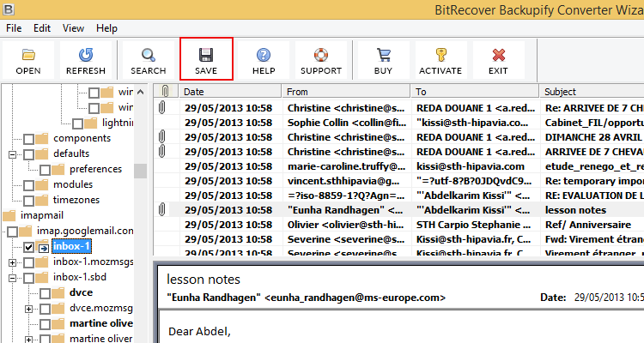Click the inbox-1 mailbox arrow icon

[x=43, y=248]
